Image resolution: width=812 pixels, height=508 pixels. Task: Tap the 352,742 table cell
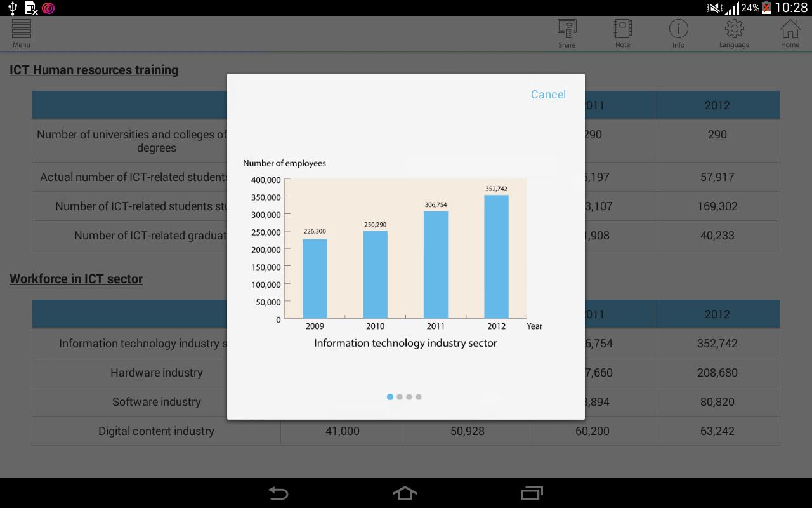pos(717,344)
